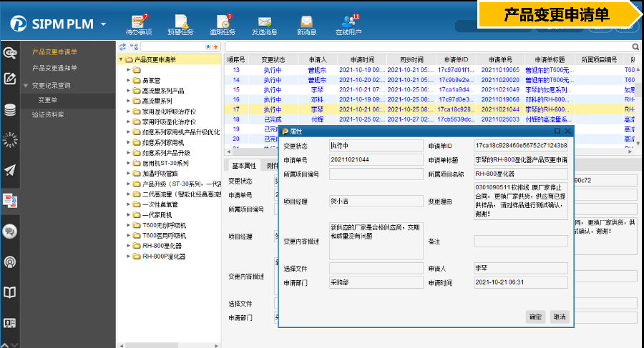The width and height of the screenshot is (644, 348).
Task: Collapse the 变更记录查询 menu section
Action: coord(26,85)
